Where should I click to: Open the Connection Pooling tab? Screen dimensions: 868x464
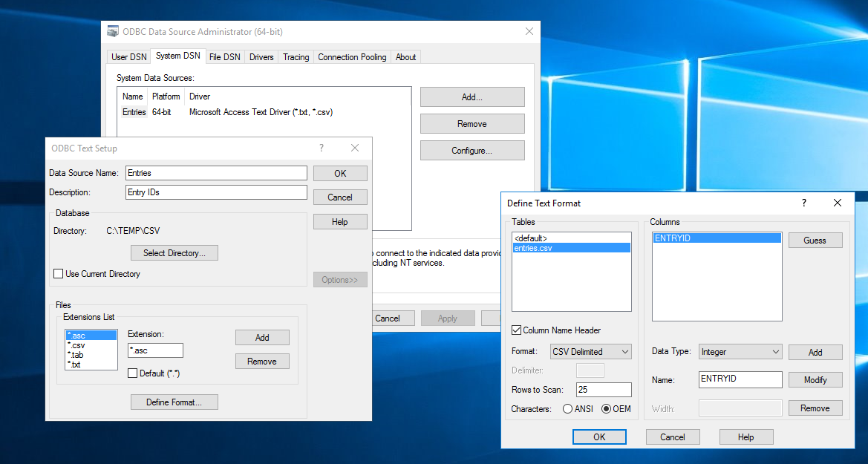352,57
